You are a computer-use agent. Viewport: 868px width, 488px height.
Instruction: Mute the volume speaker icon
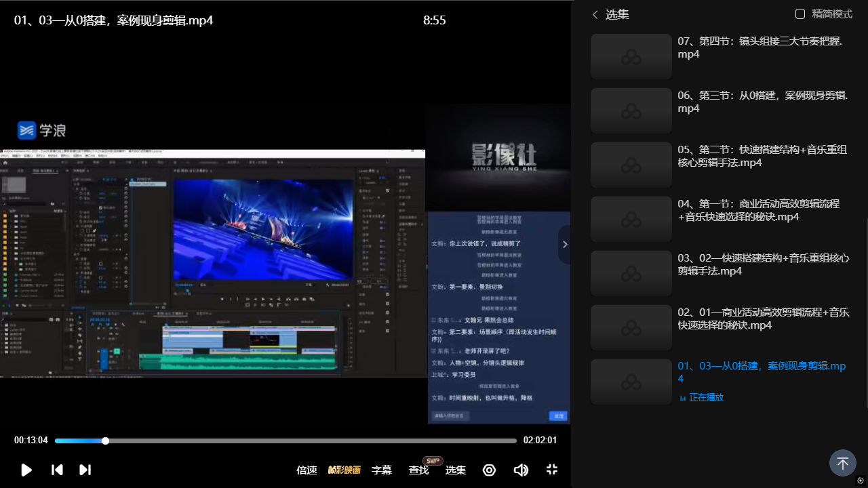click(x=521, y=470)
